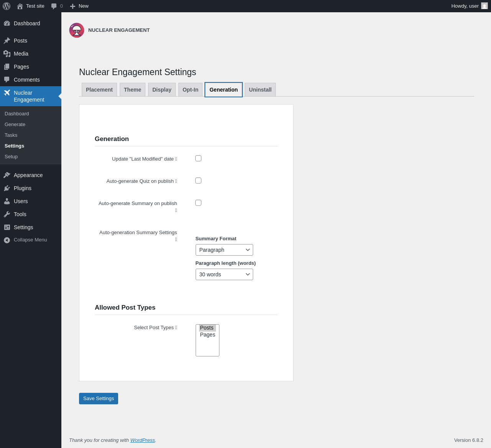Select Posts in post types list
This screenshot has width=491, height=448.
[208, 328]
